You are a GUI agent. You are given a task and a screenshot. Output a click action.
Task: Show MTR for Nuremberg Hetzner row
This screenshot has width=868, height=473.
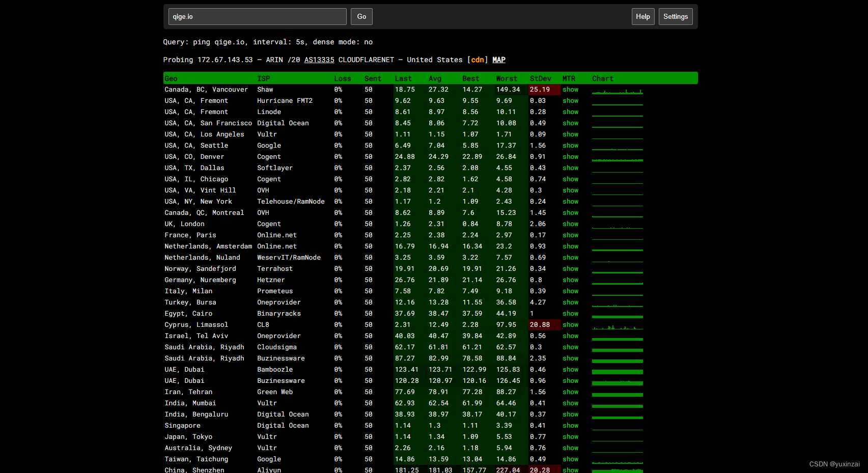click(x=571, y=280)
